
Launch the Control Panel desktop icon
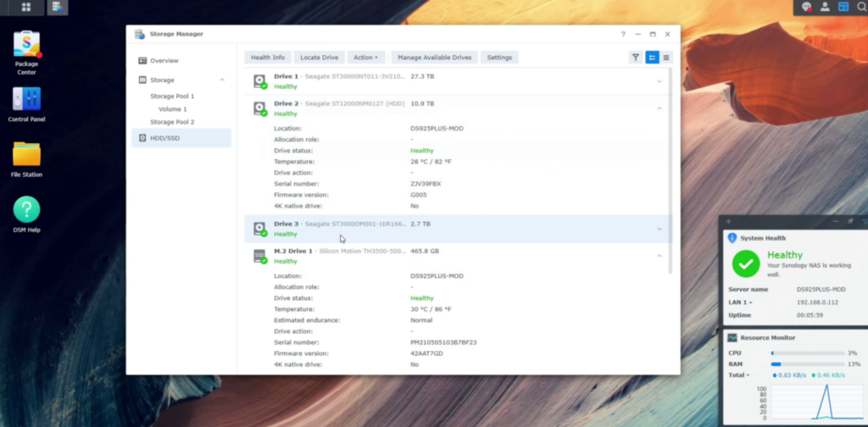pyautogui.click(x=26, y=100)
